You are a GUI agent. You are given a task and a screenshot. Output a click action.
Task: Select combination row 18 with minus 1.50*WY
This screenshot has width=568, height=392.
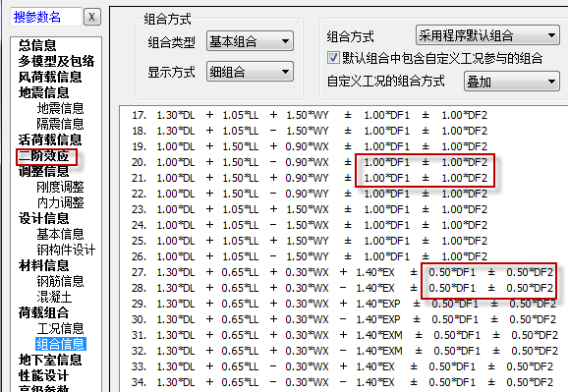310,131
